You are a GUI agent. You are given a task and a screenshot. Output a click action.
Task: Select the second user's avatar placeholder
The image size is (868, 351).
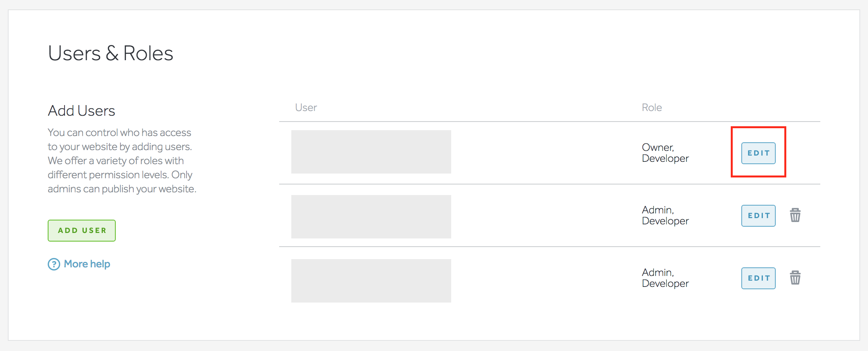pyautogui.click(x=371, y=217)
